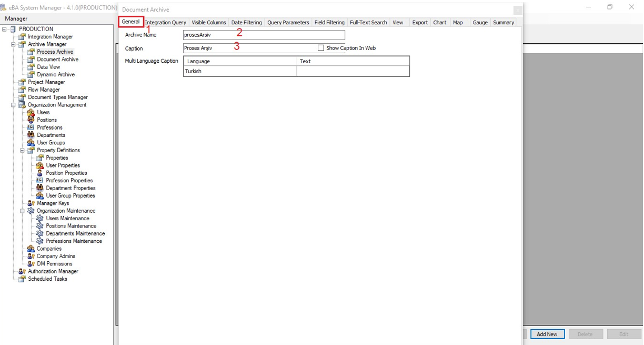Screen dimensions: 644x345
Task: Enable Show Caption In Web checkbox
Action: coord(321,48)
